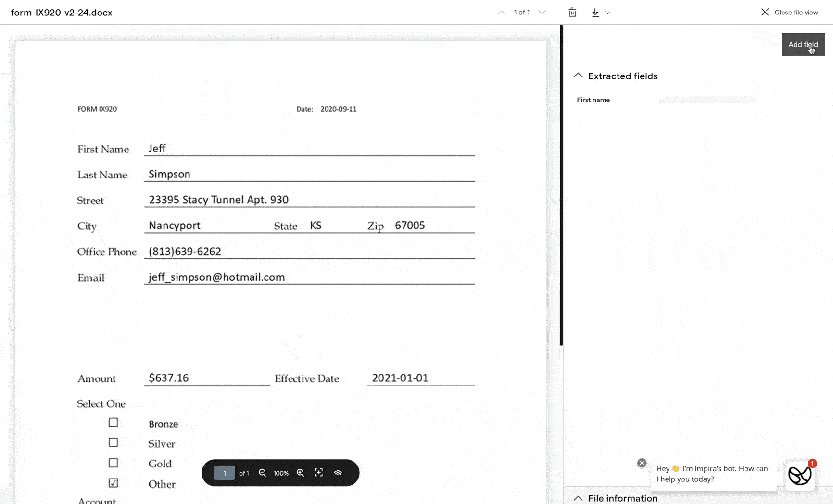Screen dimensions: 833x504
Task: Collapse the Extracted fields section
Action: (578, 76)
